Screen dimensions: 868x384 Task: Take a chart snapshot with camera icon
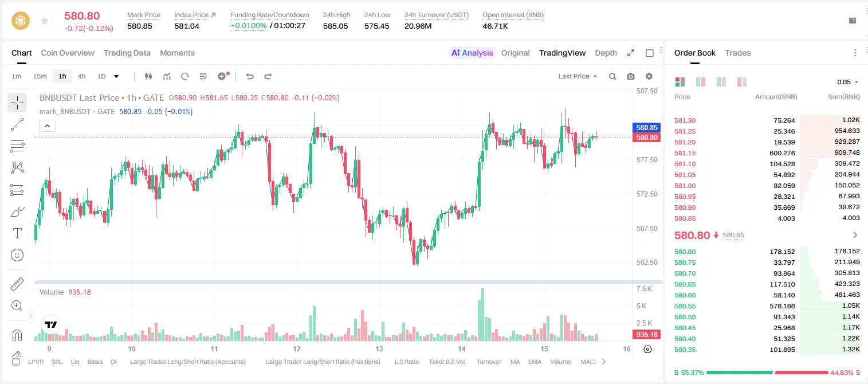pos(631,76)
